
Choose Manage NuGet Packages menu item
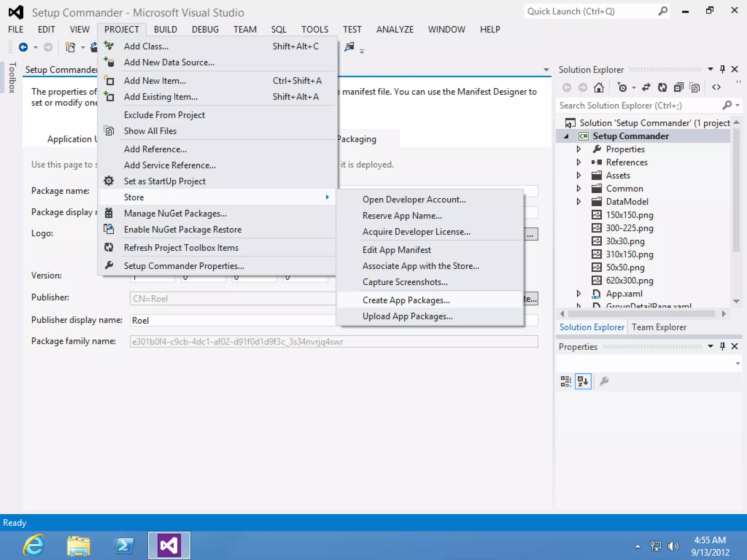click(x=175, y=213)
